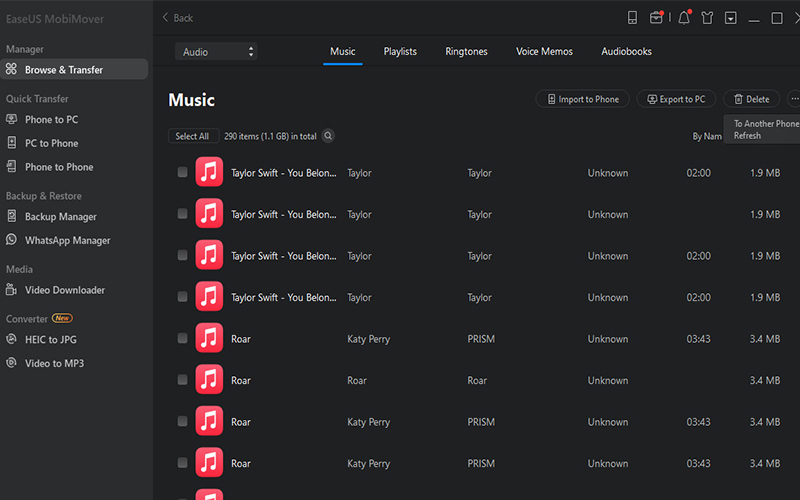800x500 pixels.
Task: Open the Audio category dropdown
Action: tap(217, 51)
